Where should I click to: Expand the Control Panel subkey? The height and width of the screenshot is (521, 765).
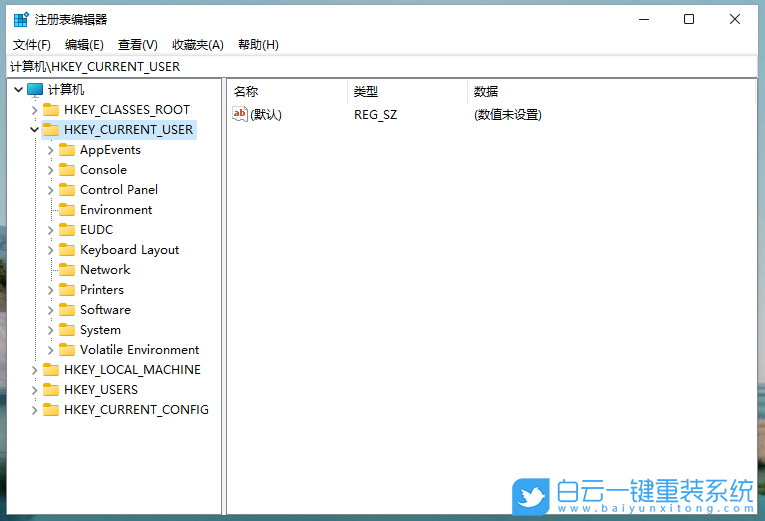(x=51, y=190)
